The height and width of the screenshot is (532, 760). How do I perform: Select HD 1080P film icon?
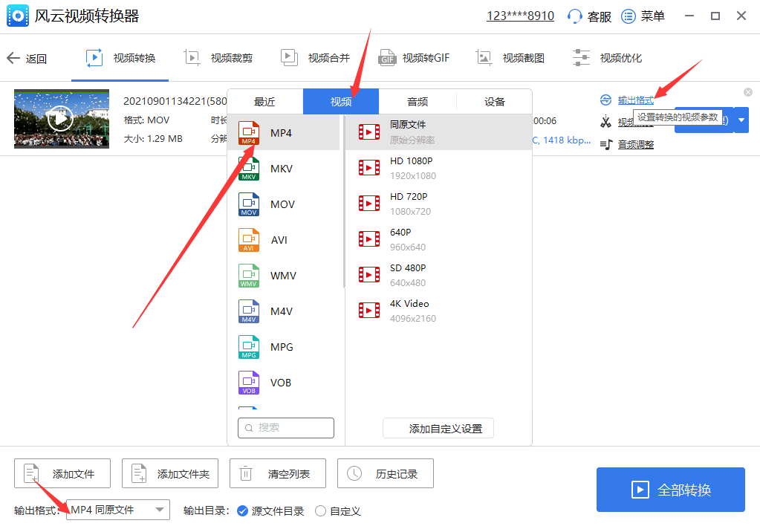368,168
